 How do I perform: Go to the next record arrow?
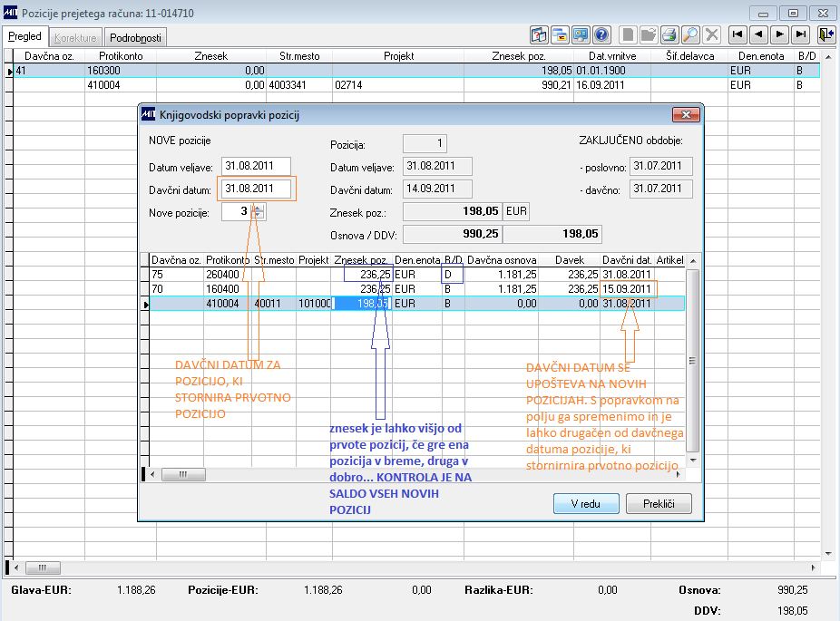[780, 35]
